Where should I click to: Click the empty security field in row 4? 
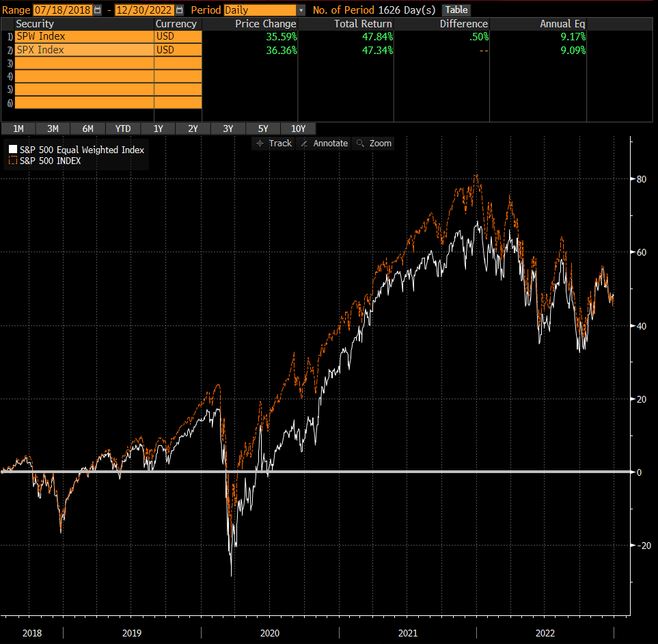pos(84,77)
